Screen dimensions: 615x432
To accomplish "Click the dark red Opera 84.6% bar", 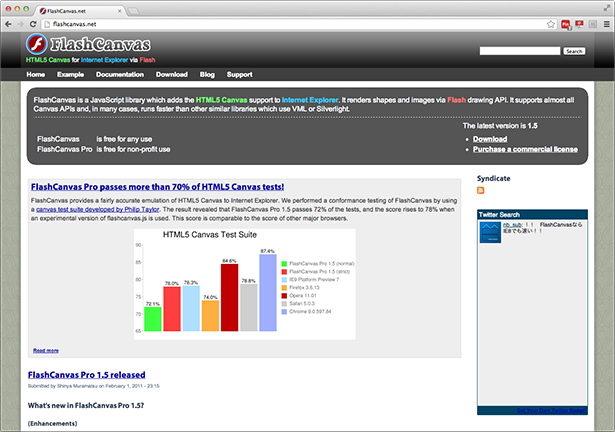I will [229, 297].
